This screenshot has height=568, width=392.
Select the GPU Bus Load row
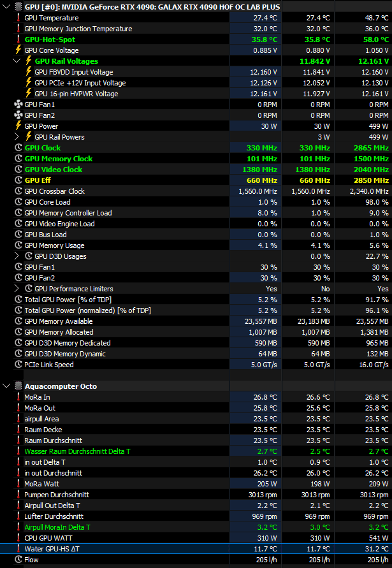pos(196,235)
